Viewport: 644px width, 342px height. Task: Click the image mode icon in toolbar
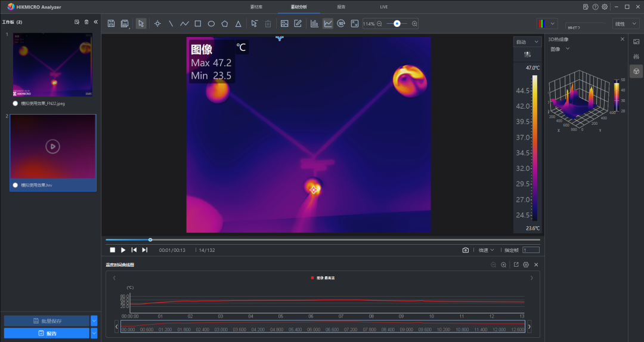(x=284, y=23)
